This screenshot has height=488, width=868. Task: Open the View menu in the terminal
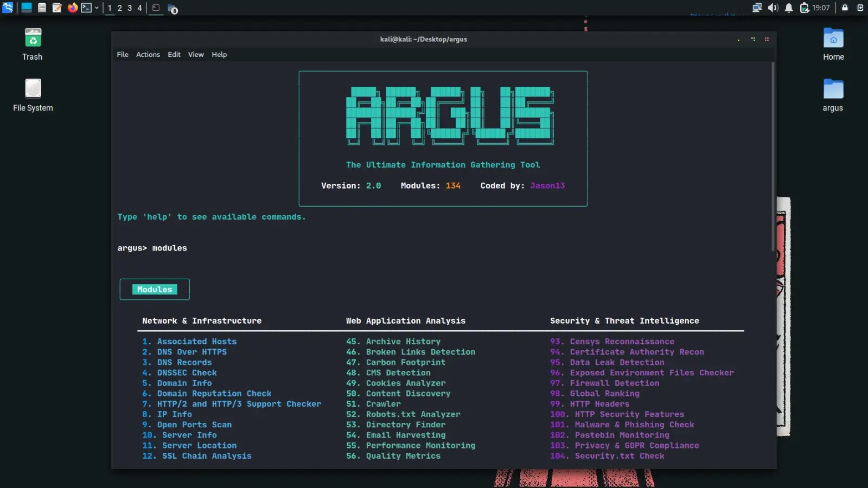(x=196, y=54)
